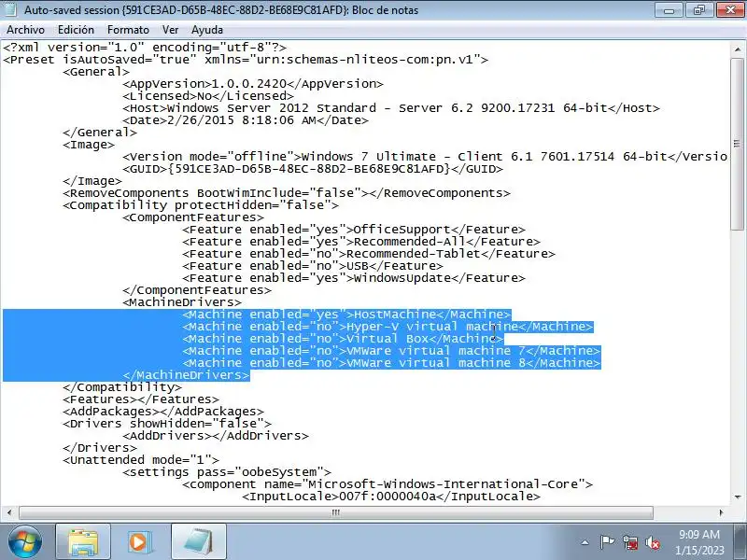Click the WindowsUpdate feature line

point(354,278)
